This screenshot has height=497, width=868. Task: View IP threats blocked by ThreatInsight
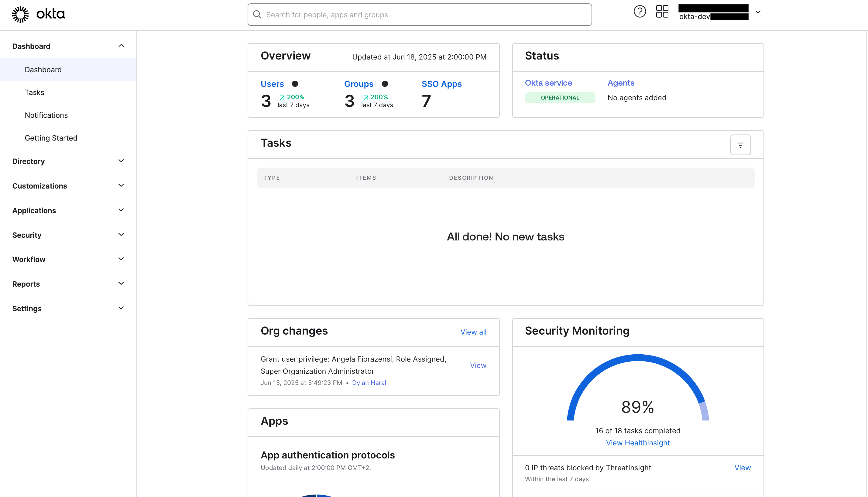click(742, 468)
